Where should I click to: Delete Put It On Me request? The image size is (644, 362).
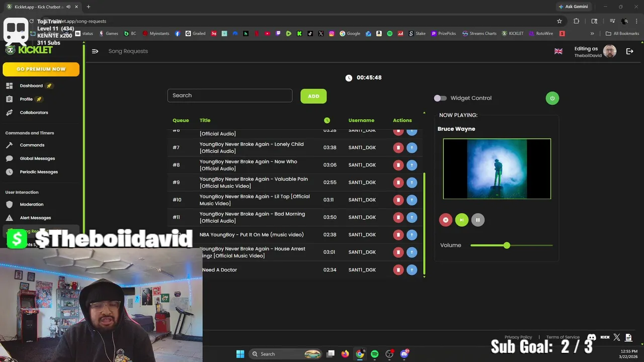point(398,235)
